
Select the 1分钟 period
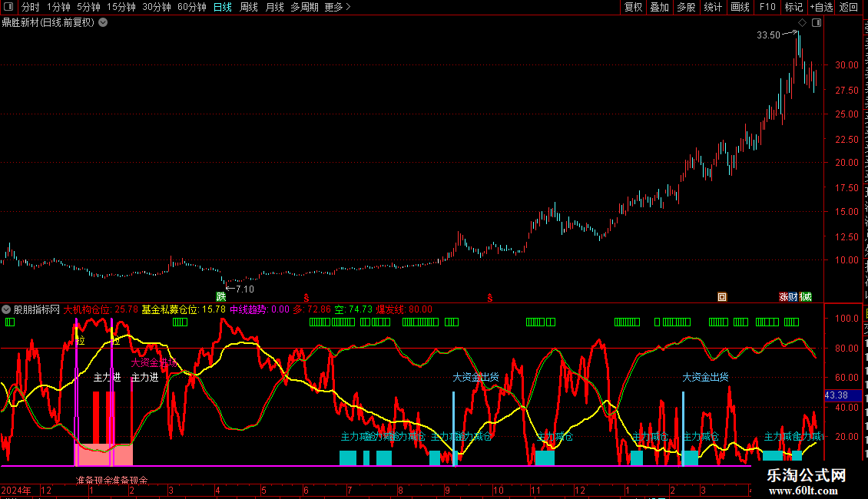click(58, 7)
